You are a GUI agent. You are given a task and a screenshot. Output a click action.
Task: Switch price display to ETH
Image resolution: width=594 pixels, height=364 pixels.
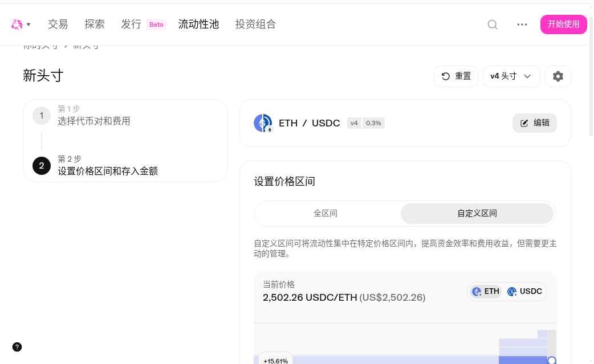[x=486, y=291]
